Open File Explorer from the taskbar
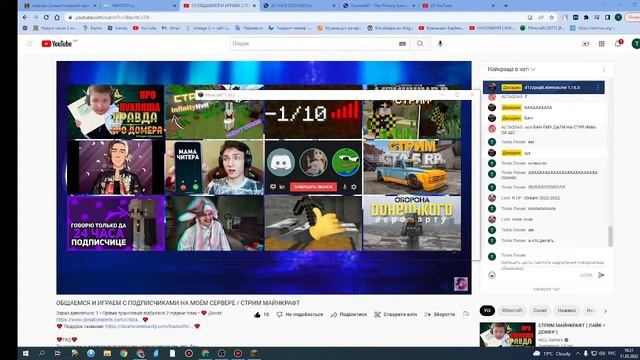 [x=107, y=353]
